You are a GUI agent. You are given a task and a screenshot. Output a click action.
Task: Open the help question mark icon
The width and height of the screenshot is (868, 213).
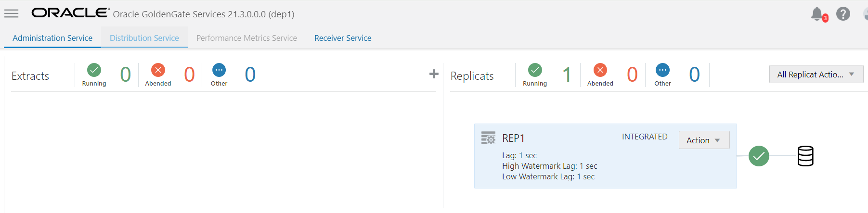click(x=843, y=14)
